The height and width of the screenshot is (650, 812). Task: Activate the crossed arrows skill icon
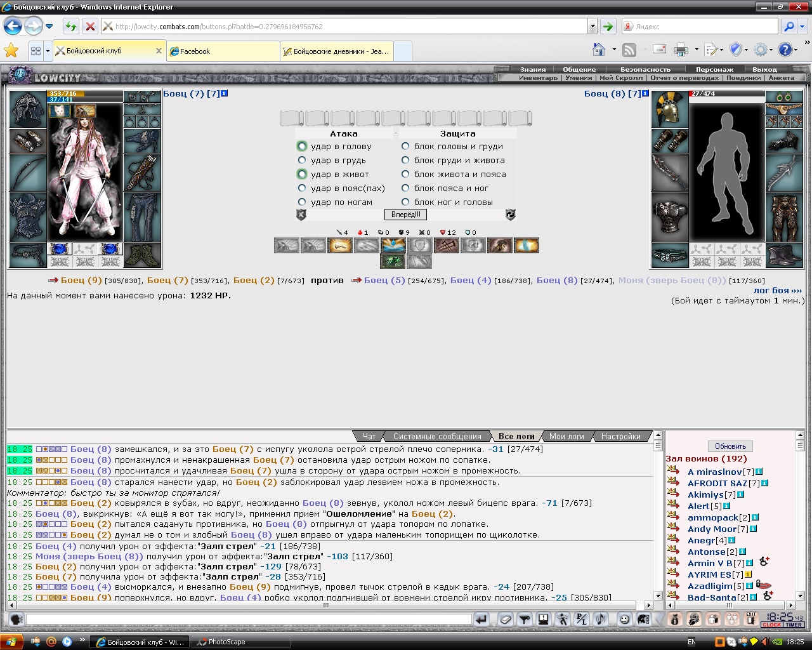447,245
